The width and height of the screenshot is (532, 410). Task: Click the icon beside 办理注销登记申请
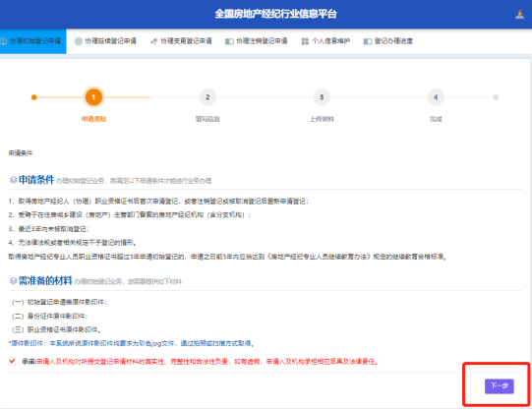[x=229, y=41]
